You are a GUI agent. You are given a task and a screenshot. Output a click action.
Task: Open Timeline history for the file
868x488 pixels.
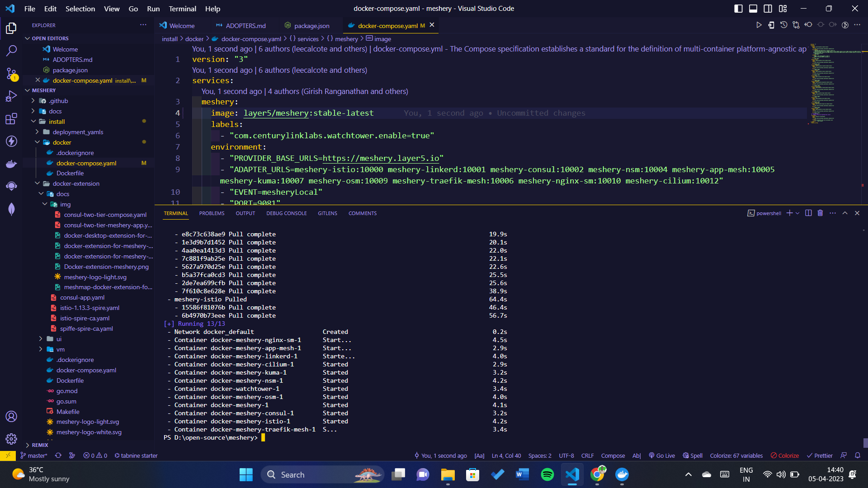(784, 25)
